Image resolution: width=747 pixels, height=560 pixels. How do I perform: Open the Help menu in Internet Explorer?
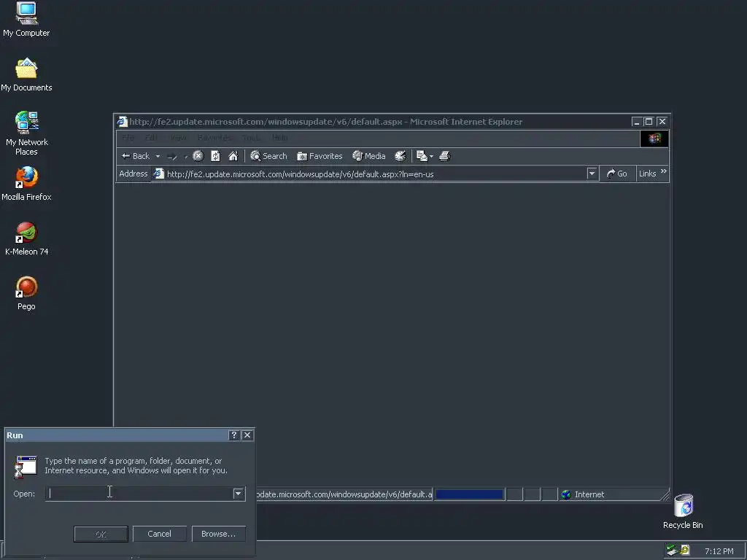click(280, 138)
